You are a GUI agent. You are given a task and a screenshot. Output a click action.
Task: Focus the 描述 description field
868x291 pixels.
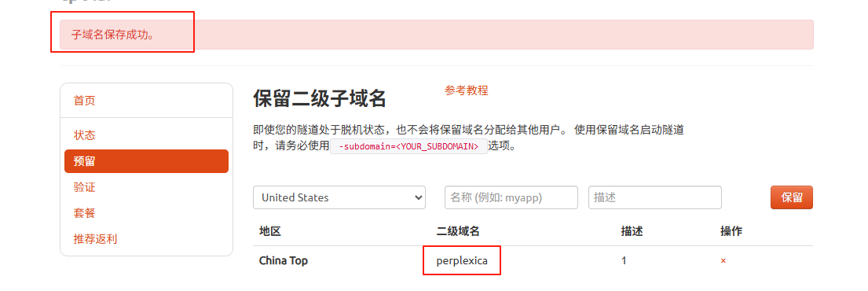(x=655, y=197)
